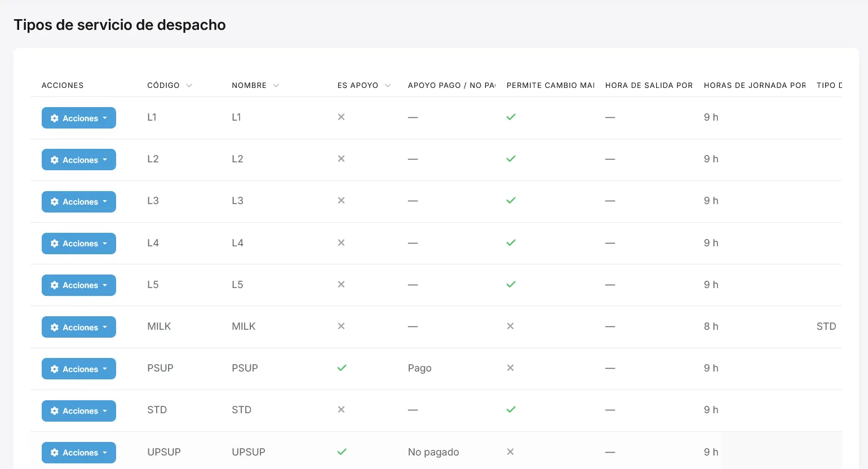Screen dimensions: 868x469
Task: Click the sort chevron next to NOMBRE
Action: [x=276, y=86]
